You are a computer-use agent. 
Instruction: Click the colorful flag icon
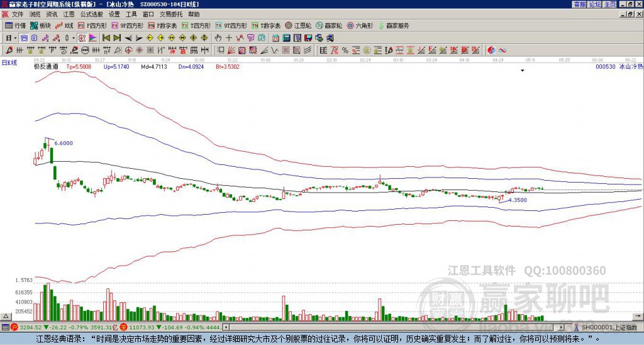pos(93,38)
